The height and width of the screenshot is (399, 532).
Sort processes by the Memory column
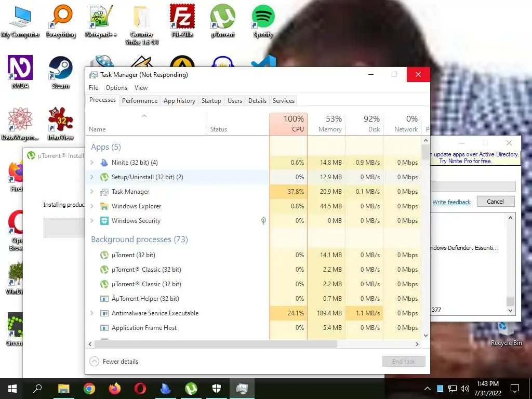coord(326,124)
